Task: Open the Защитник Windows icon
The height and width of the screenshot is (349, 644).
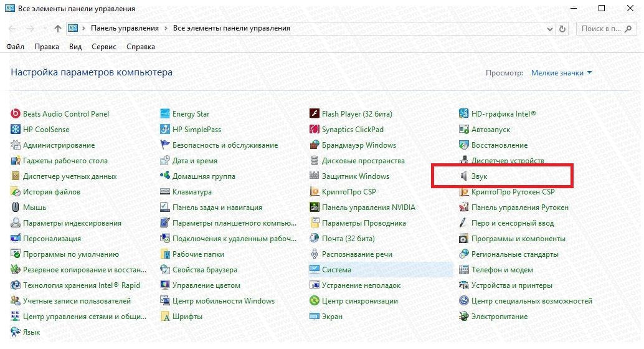Action: (314, 176)
